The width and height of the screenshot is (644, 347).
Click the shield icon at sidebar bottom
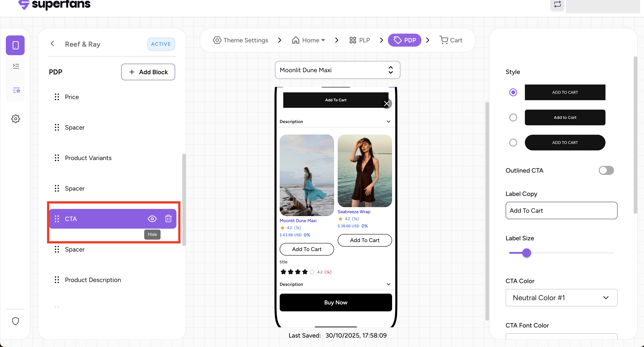coord(15,321)
